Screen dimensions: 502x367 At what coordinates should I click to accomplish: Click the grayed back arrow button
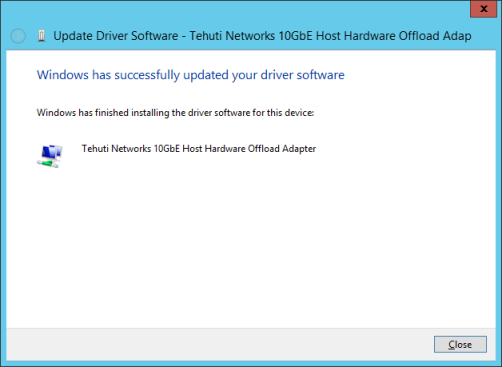click(18, 36)
